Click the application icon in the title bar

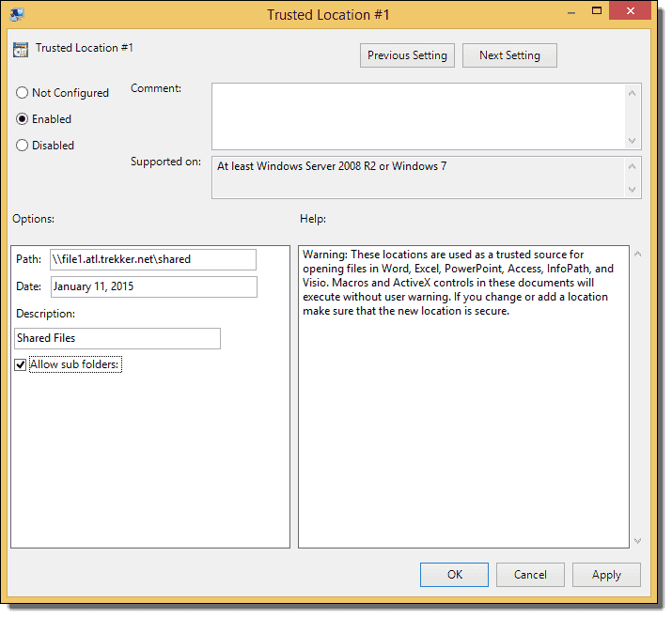17,15
